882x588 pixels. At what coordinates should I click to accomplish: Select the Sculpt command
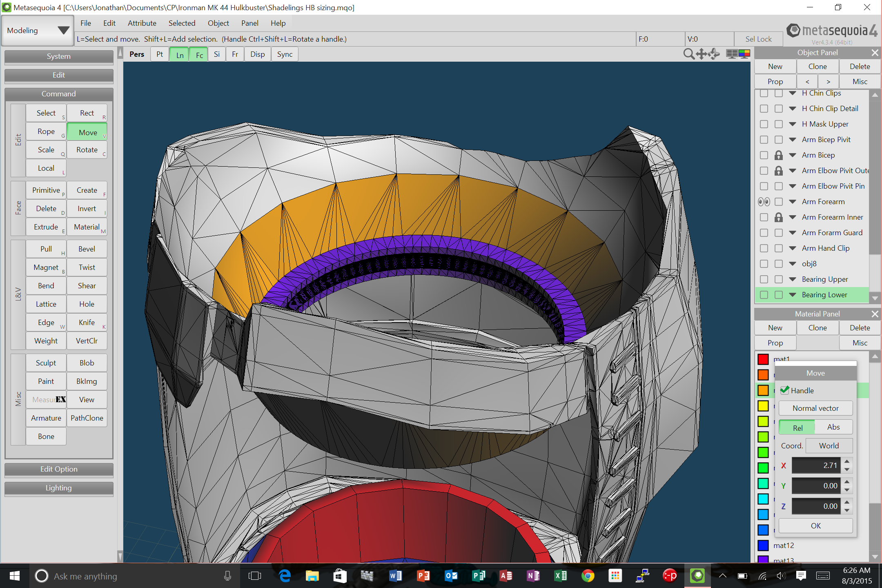point(46,363)
